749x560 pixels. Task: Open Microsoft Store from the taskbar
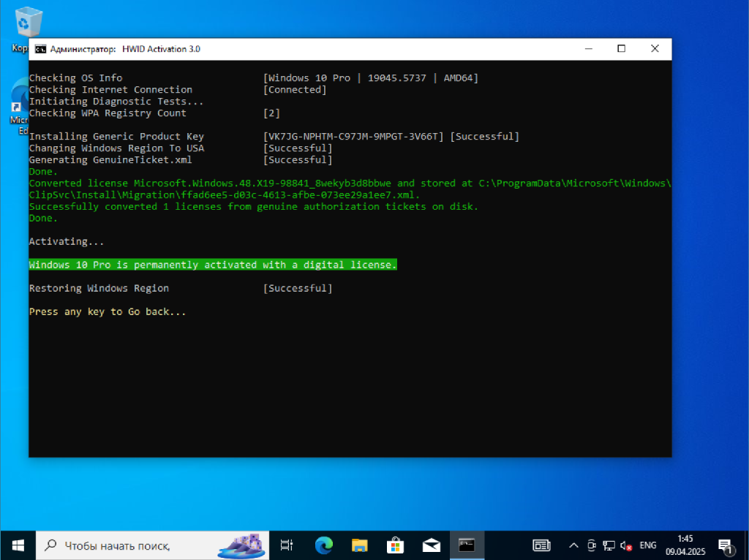pyautogui.click(x=396, y=545)
